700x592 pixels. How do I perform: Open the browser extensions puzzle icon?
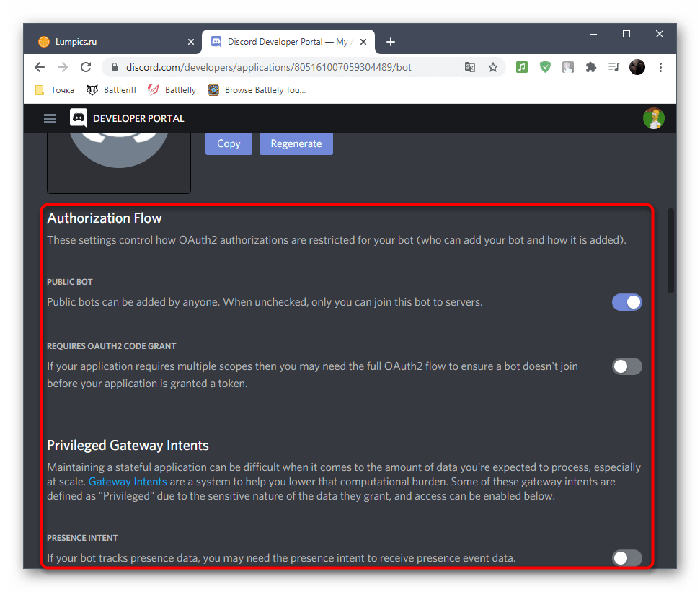coord(591,67)
